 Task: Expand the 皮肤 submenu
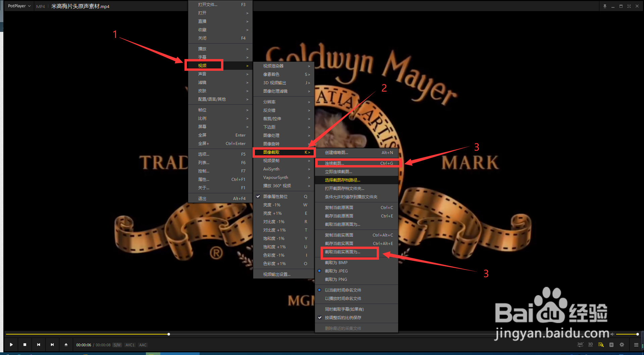pyautogui.click(x=220, y=91)
